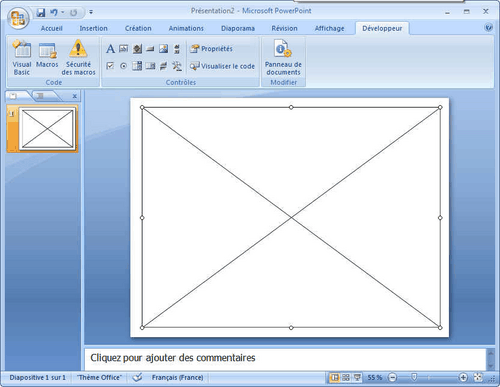Screen dimensions: 500x387
Task: Insert a Text Box control
Action: 124,49
